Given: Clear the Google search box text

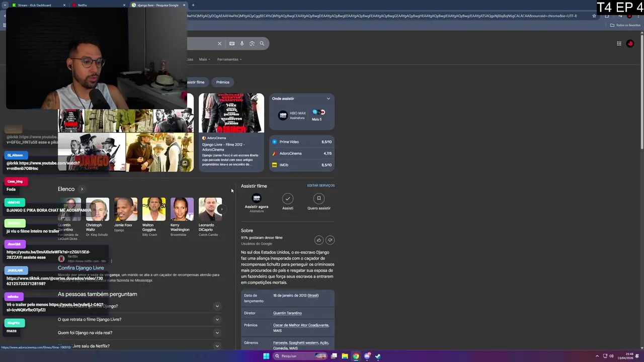Looking at the screenshot, I should (219, 43).
